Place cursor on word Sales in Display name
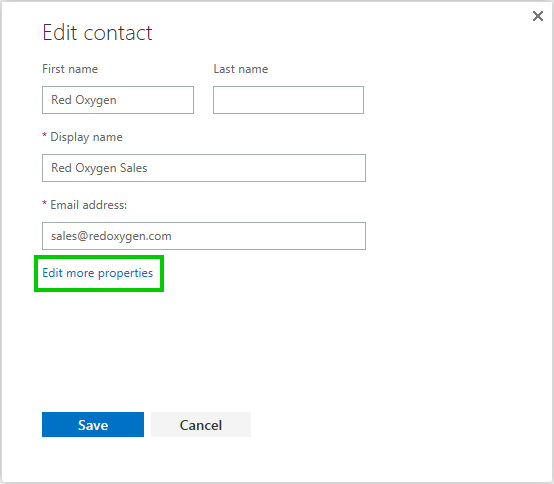This screenshot has height=484, width=554. 133,168
